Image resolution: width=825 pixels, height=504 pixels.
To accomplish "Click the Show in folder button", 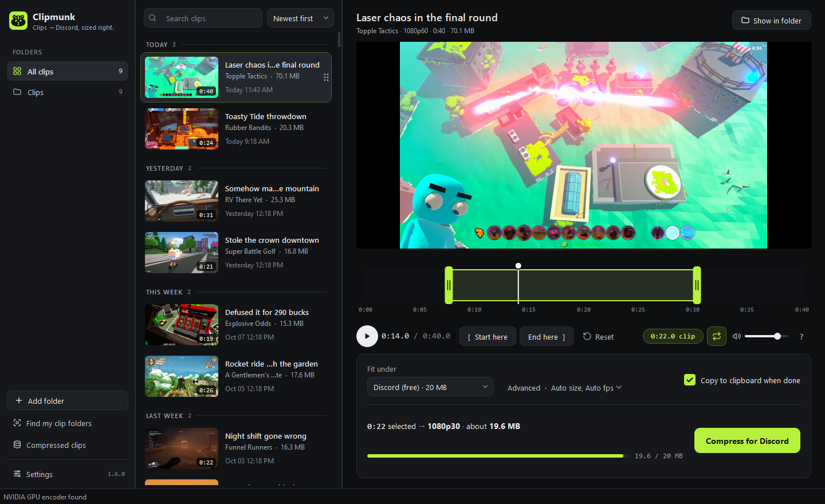I will pos(771,20).
